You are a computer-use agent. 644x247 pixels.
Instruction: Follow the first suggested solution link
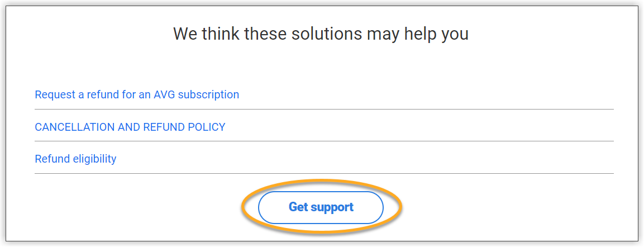pos(137,94)
